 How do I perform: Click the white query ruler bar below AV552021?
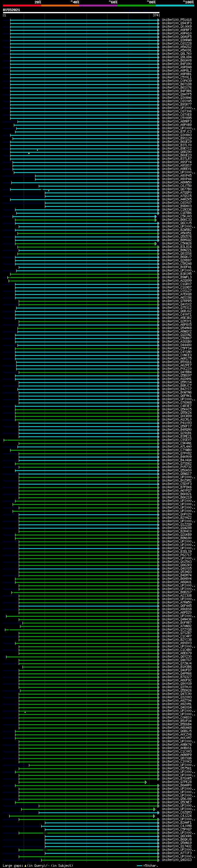point(81,13)
